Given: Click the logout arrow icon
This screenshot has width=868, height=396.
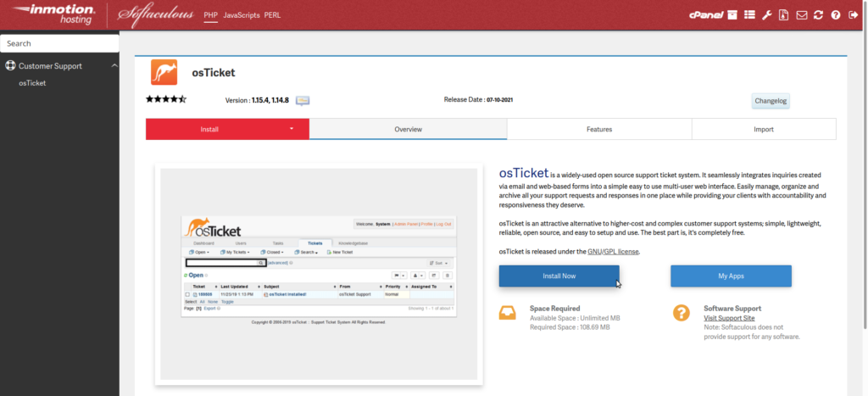Looking at the screenshot, I should 853,15.
